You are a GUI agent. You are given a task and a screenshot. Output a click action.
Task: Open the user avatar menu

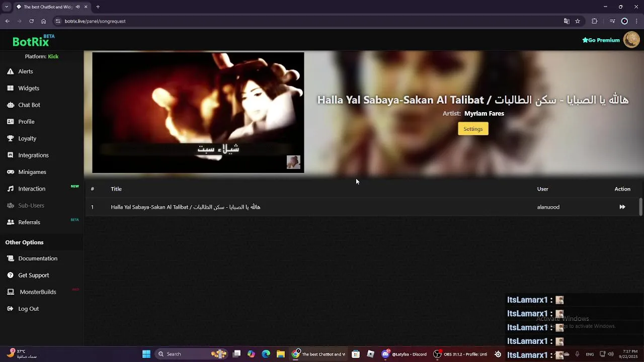pos(631,40)
